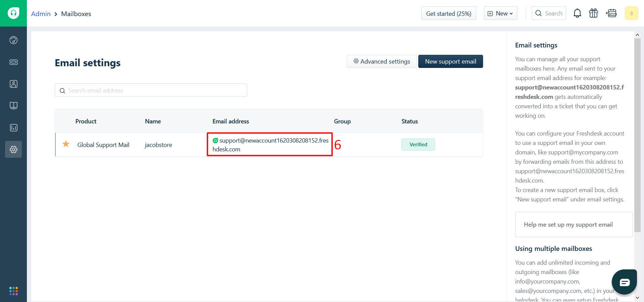
Task: Toggle the primary star for Global Support Mail
Action: pos(66,144)
